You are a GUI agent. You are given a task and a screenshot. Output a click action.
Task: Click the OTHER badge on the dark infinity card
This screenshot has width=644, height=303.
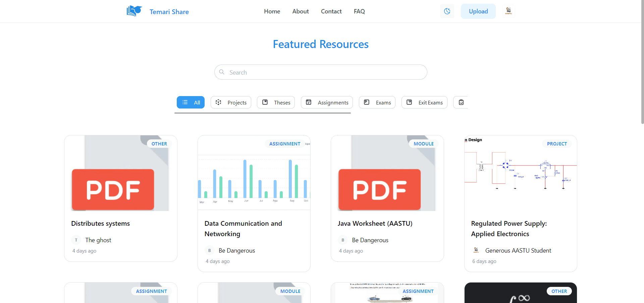coord(559,291)
